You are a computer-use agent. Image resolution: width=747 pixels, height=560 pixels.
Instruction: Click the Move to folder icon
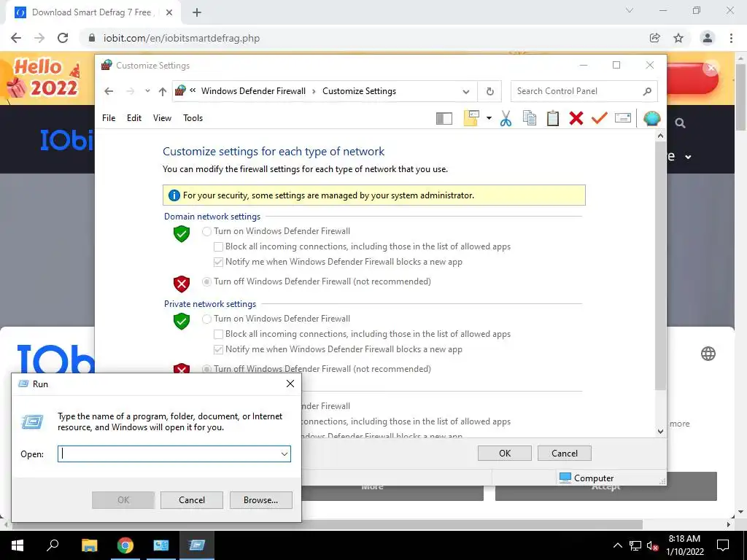[471, 118]
